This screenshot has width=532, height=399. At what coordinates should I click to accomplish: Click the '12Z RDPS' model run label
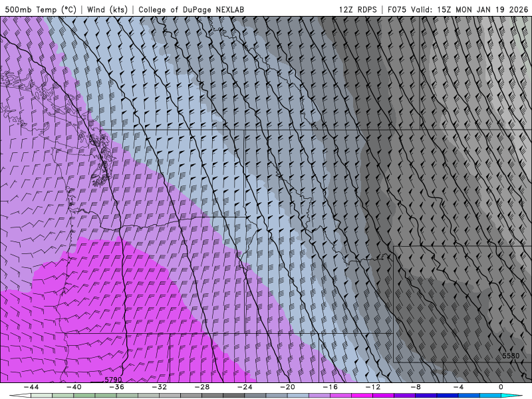tap(358, 9)
